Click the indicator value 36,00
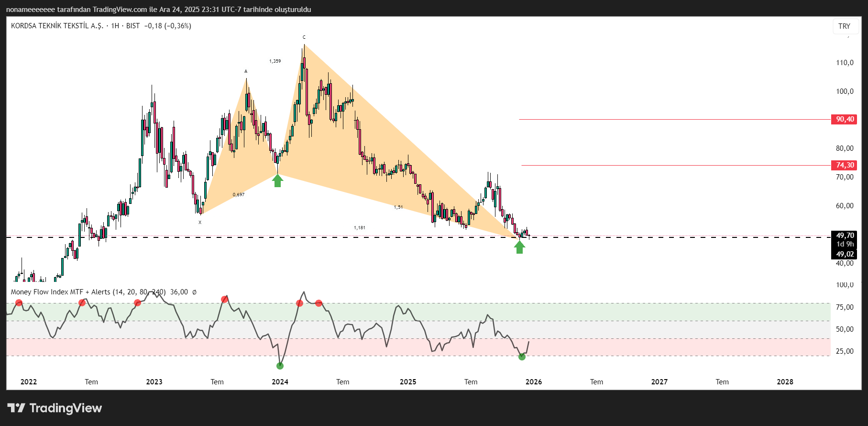Screen dimensions: 868x426 point(179,292)
